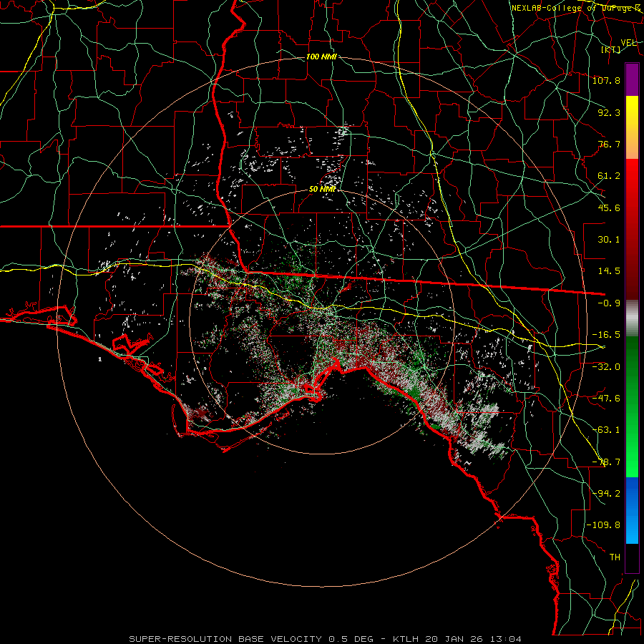Click the 30.1 velocity scale value
The width and height of the screenshot is (644, 644).
pyautogui.click(x=609, y=240)
